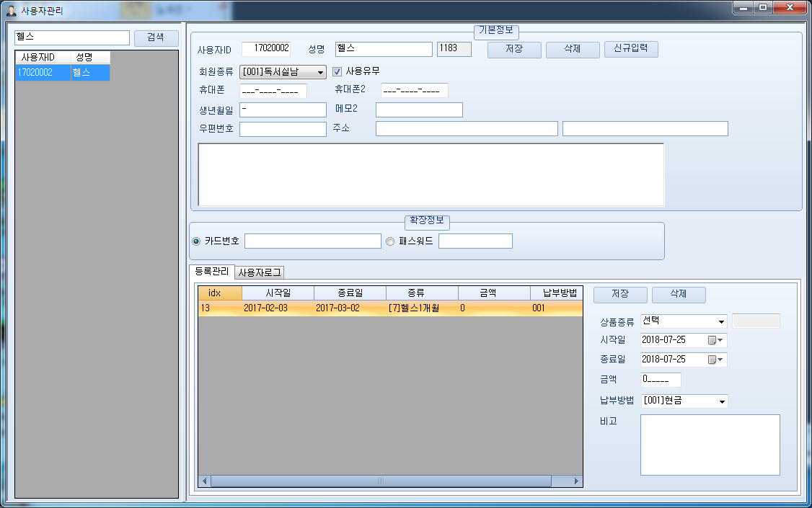Image resolution: width=812 pixels, height=508 pixels.
Task: Click into the 비고 remarks text area
Action: click(x=710, y=443)
